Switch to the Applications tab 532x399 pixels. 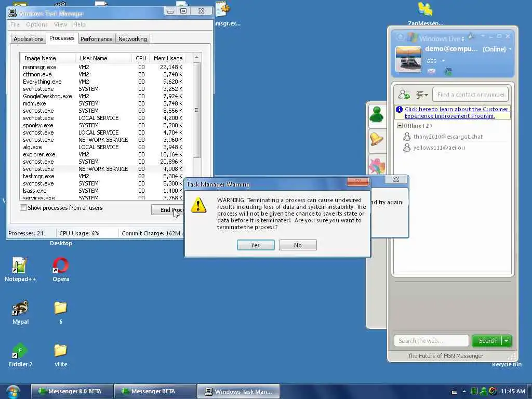point(29,38)
